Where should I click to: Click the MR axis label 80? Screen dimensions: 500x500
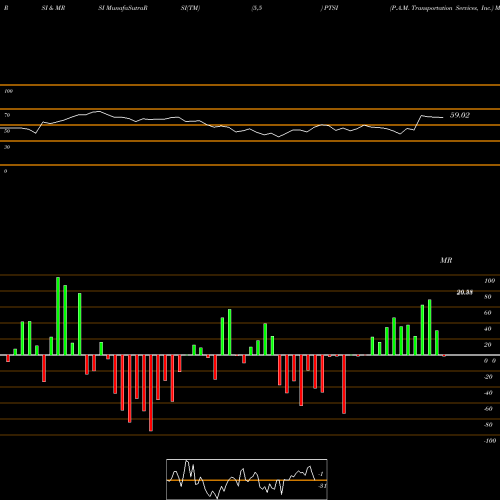click(x=488, y=297)
